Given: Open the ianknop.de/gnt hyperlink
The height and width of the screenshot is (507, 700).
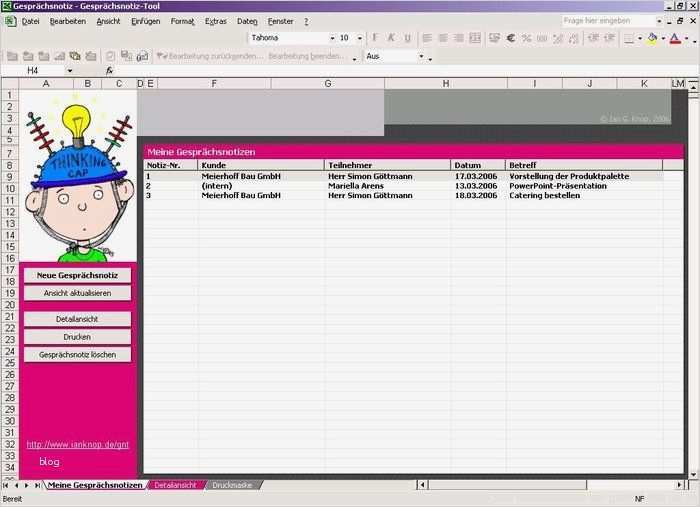Looking at the screenshot, I should click(78, 445).
